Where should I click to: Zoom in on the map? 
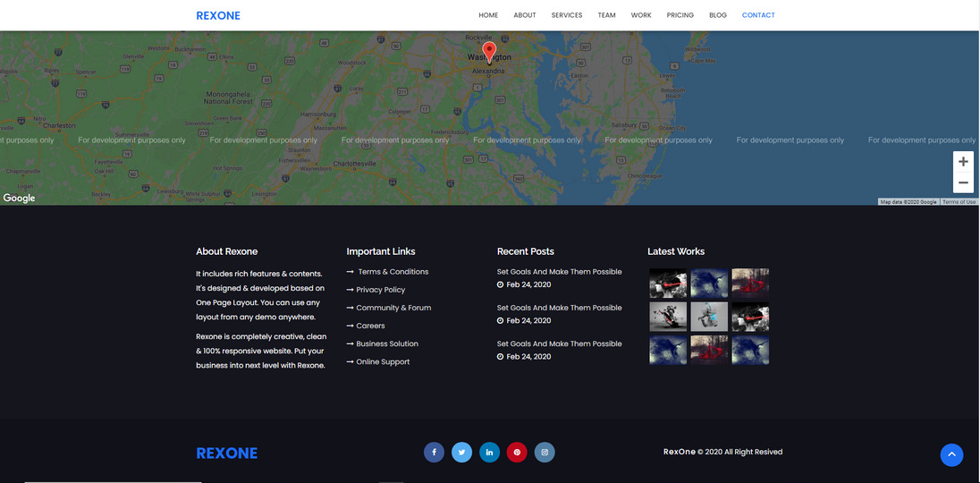(962, 162)
